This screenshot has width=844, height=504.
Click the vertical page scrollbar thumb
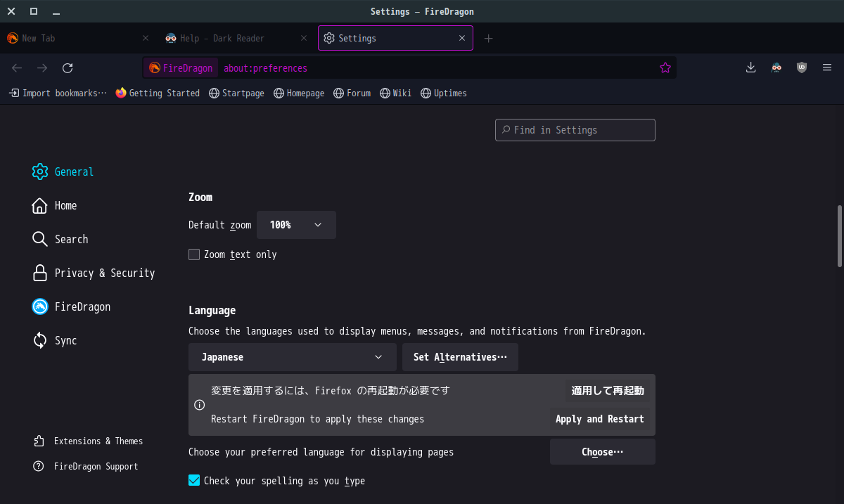click(840, 235)
